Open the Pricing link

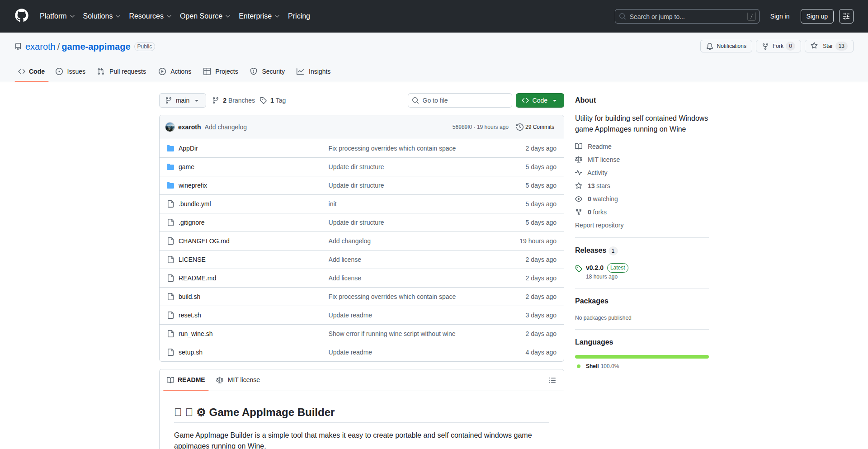click(299, 16)
